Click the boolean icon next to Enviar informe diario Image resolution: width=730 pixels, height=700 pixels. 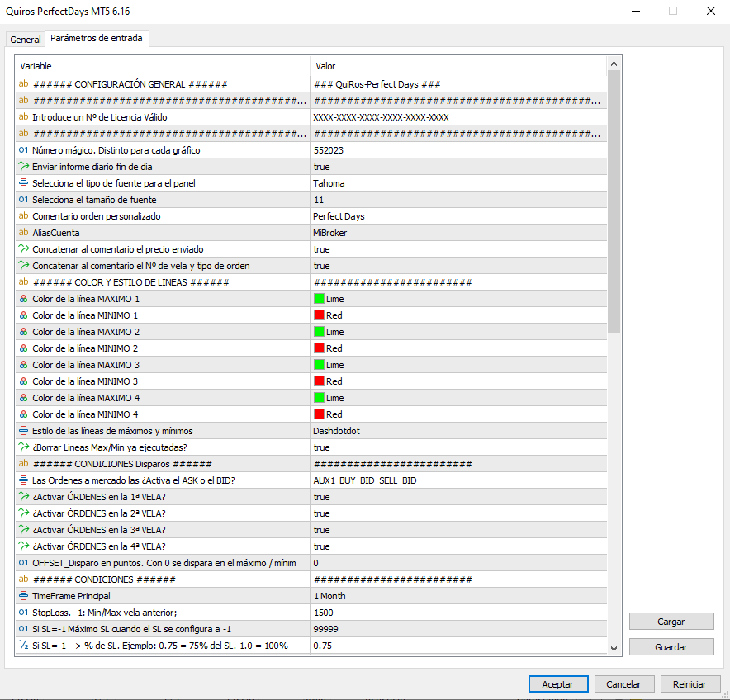(x=23, y=167)
